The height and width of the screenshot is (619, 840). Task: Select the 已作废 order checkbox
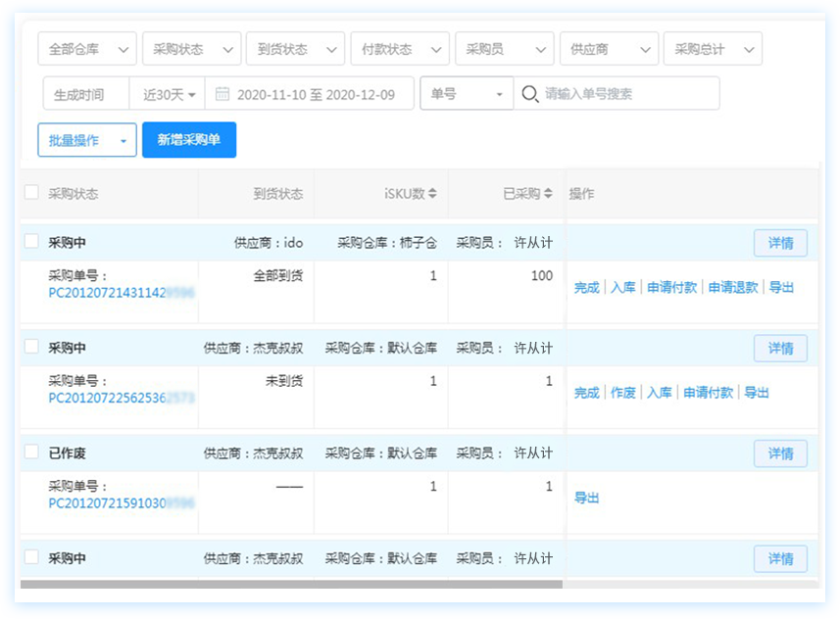point(31,452)
